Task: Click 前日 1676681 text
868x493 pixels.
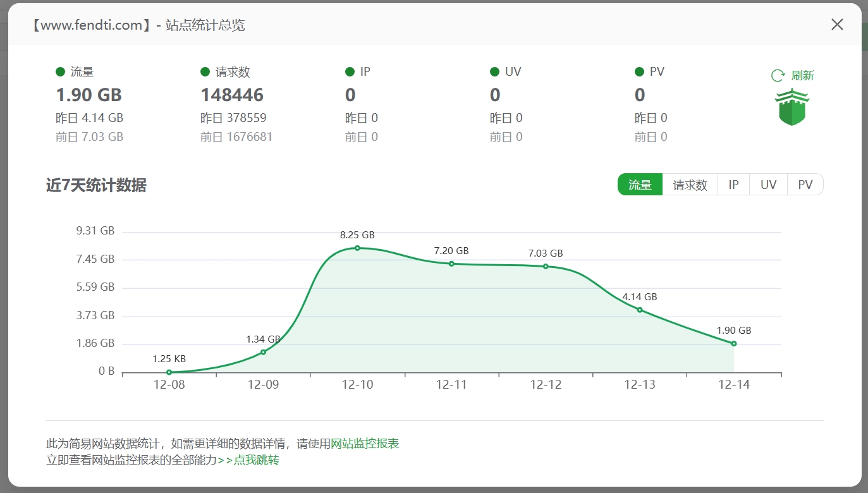Action: pyautogui.click(x=236, y=137)
